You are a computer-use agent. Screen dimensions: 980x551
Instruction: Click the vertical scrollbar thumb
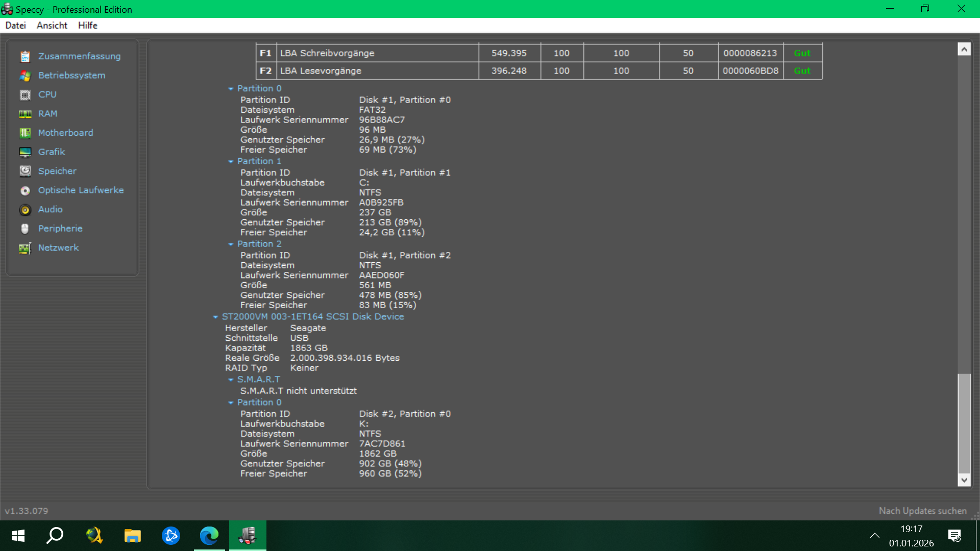(964, 423)
